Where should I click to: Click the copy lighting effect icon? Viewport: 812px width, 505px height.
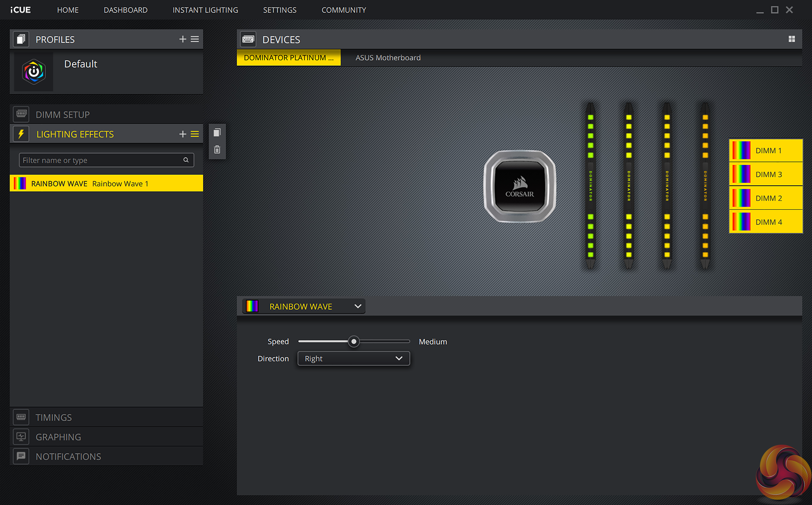pos(217,132)
